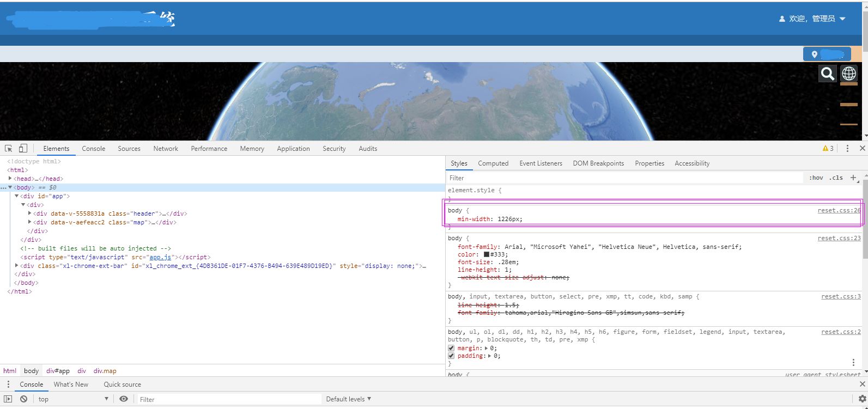
Task: Open the Memory tab
Action: pyautogui.click(x=252, y=148)
